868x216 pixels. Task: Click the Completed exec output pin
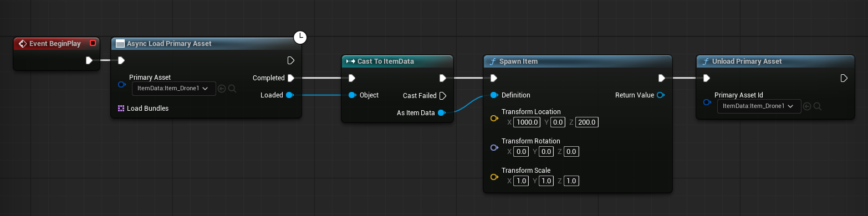point(290,78)
